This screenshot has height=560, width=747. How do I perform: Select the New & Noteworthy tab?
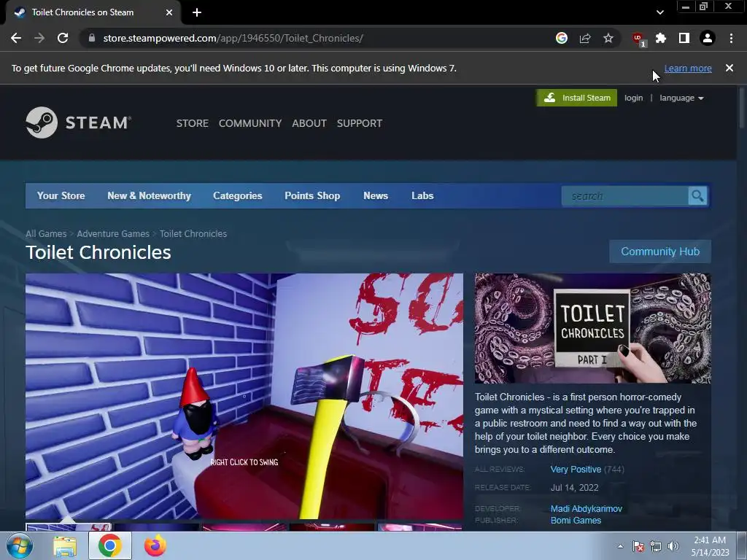pyautogui.click(x=149, y=195)
